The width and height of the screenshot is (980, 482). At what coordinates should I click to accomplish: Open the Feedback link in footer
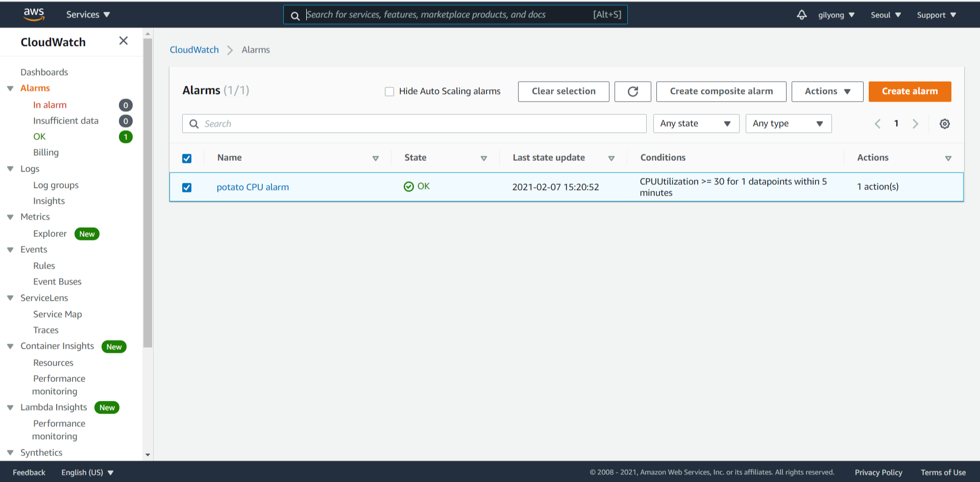(29, 472)
